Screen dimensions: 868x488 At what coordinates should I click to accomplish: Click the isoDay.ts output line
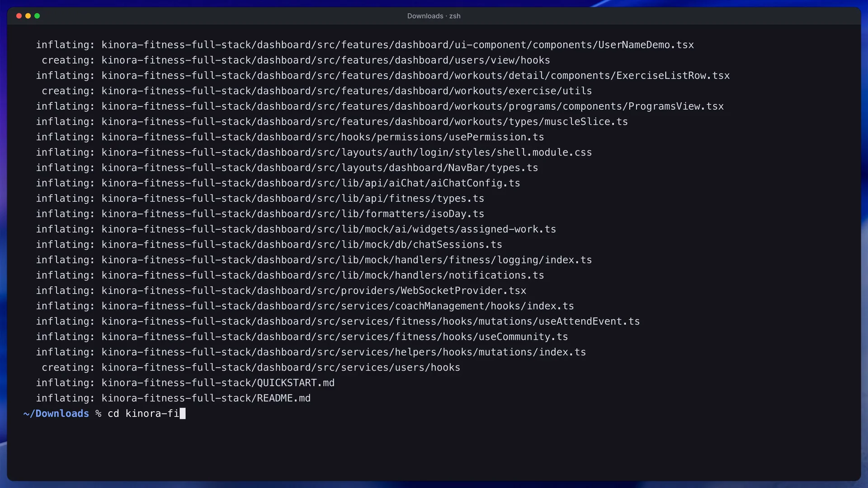tap(260, 214)
